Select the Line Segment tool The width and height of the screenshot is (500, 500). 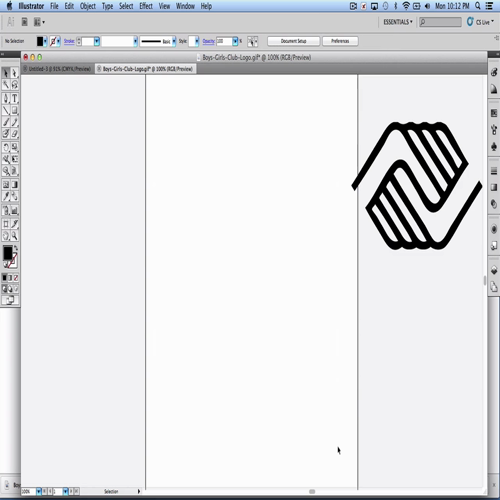tap(6, 110)
